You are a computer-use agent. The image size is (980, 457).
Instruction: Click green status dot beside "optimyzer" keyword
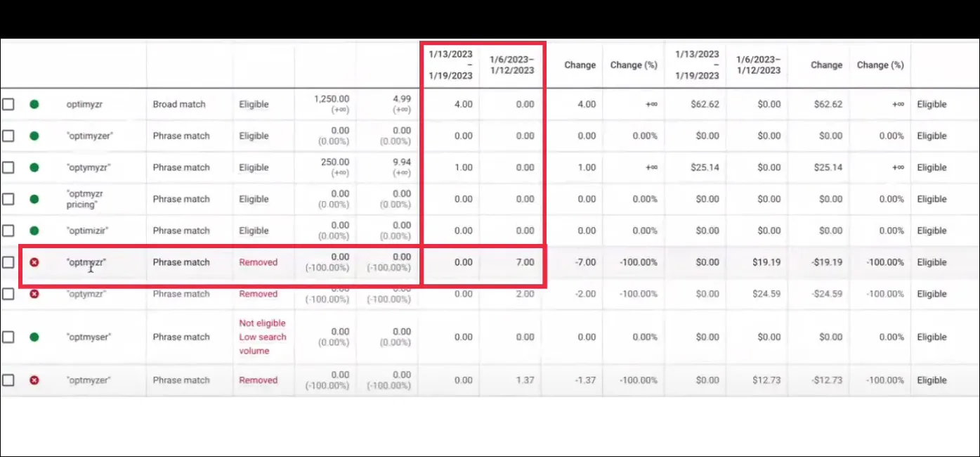(x=34, y=136)
